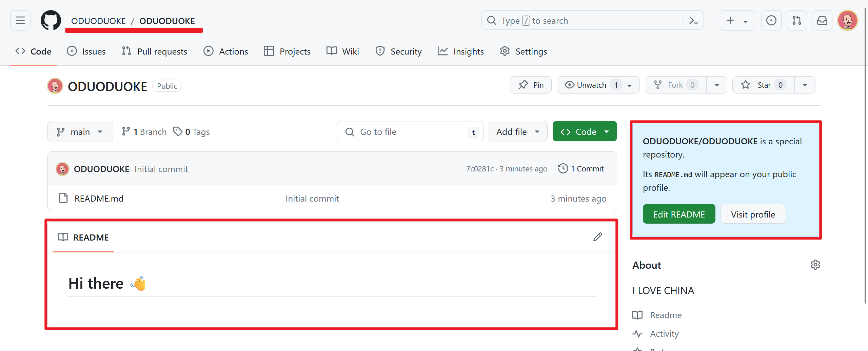Open pull requests icon in top bar

point(796,21)
